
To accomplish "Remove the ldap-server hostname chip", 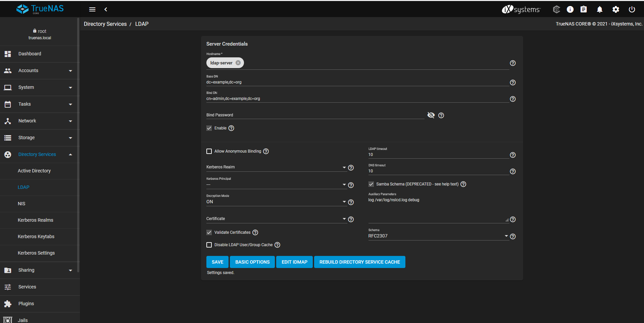I will click(238, 63).
